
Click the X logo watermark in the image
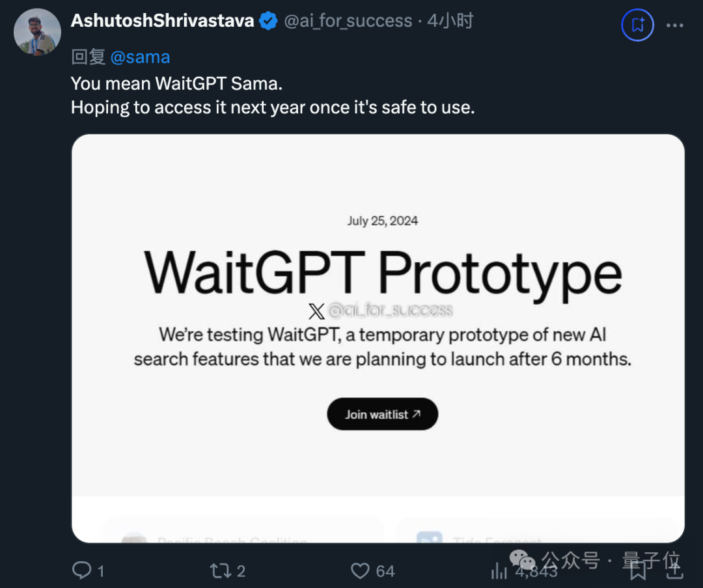click(x=316, y=311)
